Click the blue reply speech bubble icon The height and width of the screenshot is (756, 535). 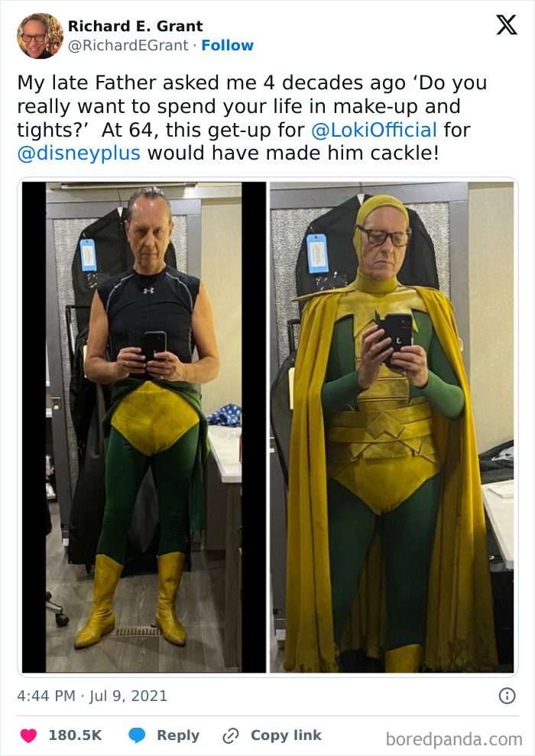[137, 735]
